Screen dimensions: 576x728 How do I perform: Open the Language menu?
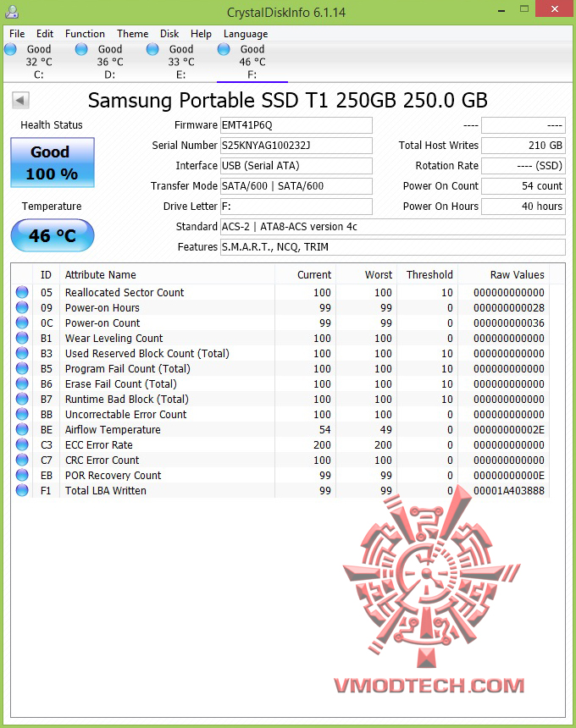point(246,34)
